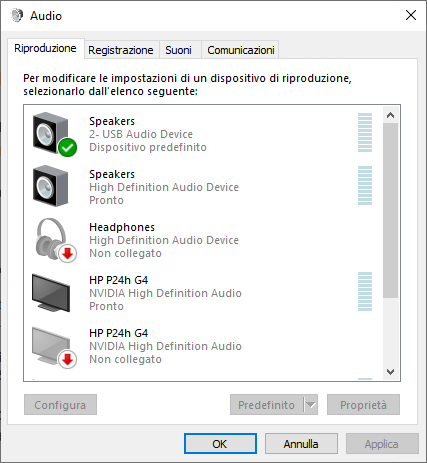This screenshot has width=427, height=463.
Task: Click the Proprietà button
Action: 363,405
